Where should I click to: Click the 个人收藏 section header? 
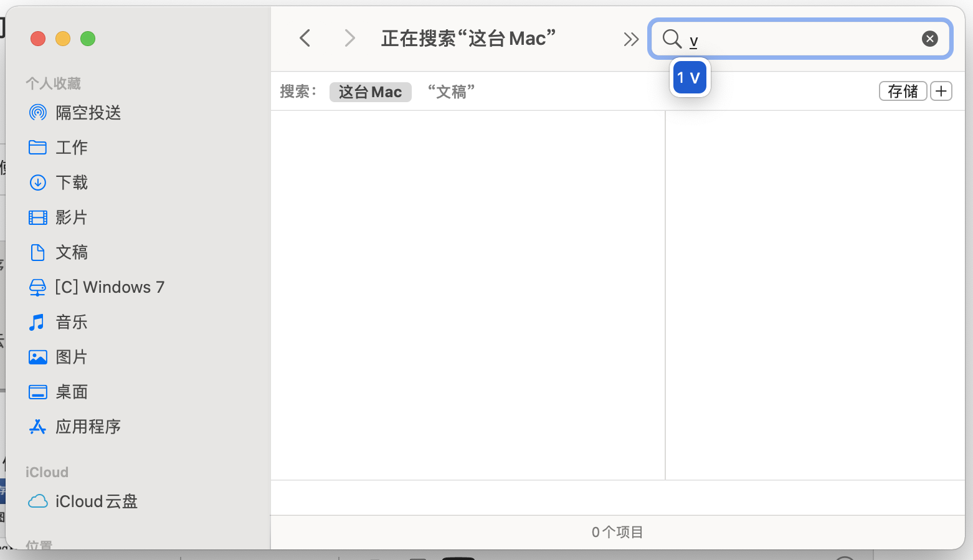(54, 83)
